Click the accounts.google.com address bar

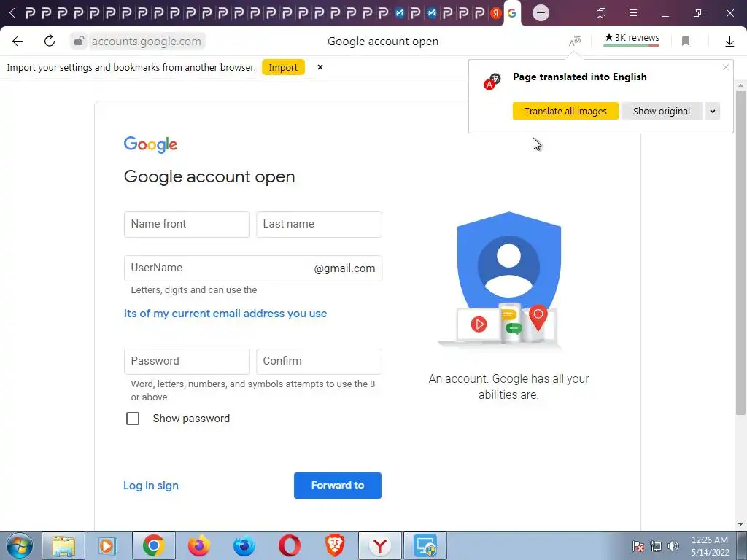(x=146, y=42)
